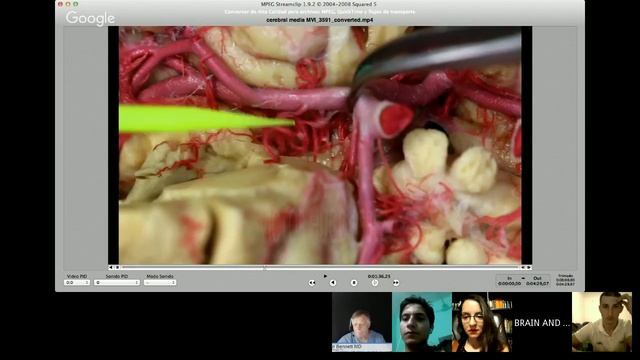
Task: Click the brain dissection video preview
Action: 320,145
